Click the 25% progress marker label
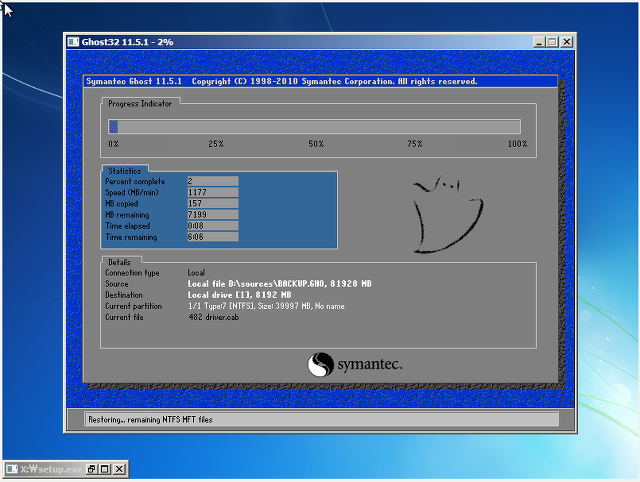 [216, 144]
